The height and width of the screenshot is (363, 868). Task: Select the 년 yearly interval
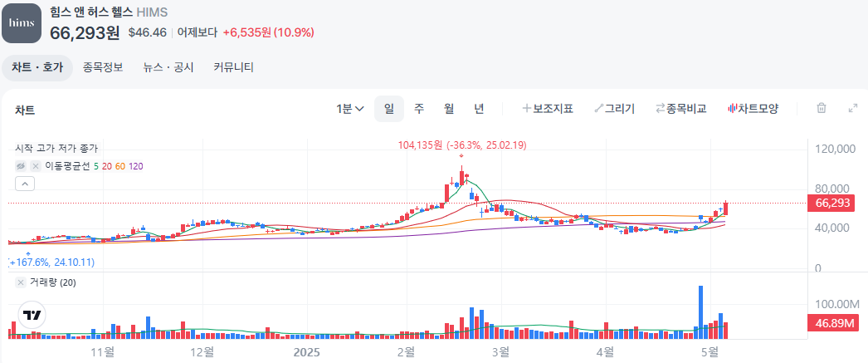pyautogui.click(x=480, y=109)
